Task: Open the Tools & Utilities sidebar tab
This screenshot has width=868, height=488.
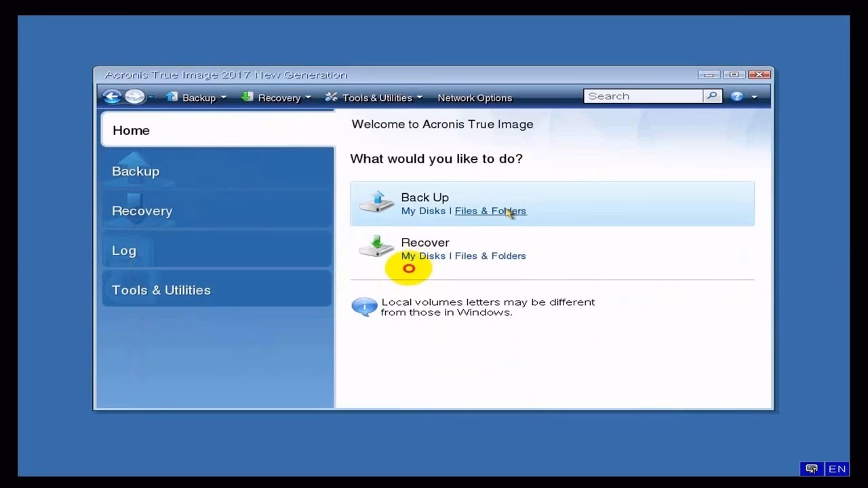Action: point(218,290)
